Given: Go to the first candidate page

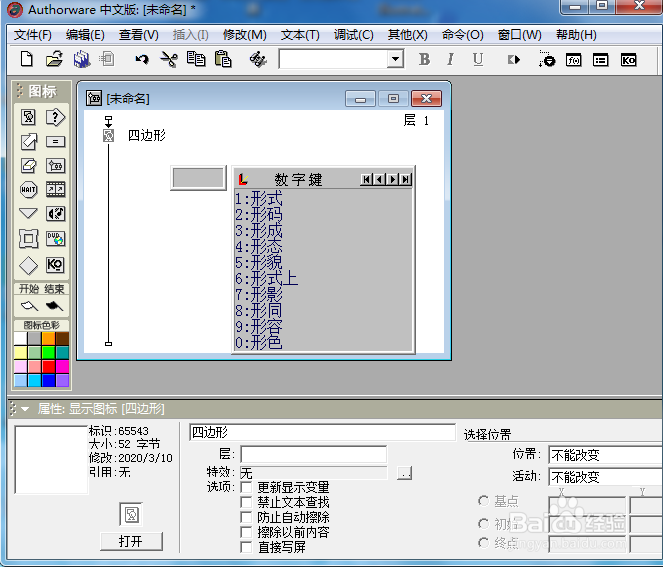Looking at the screenshot, I should tap(366, 179).
